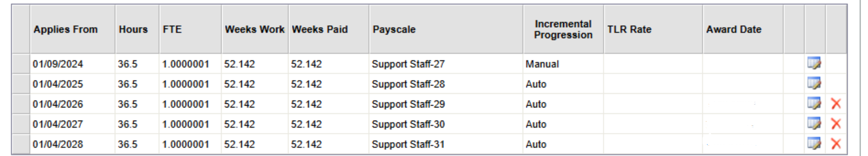Image resolution: width=868 pixels, height=156 pixels.
Task: Select the Support Staff-29 payscale cell
Action: point(446,104)
